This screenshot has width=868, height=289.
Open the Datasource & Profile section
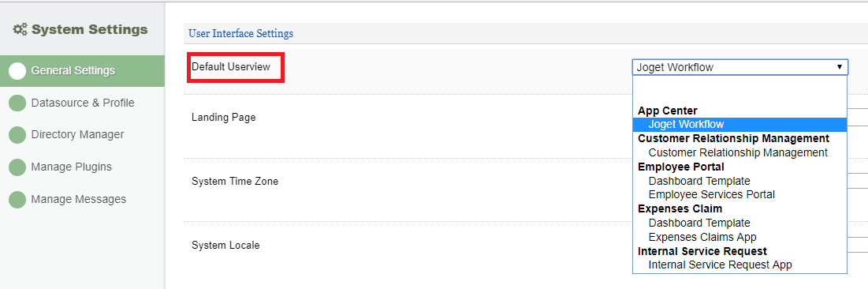coord(83,103)
